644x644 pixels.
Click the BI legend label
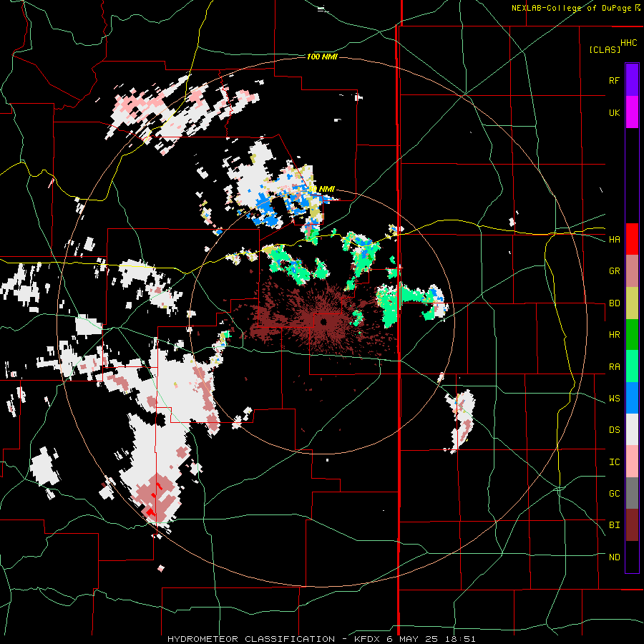coord(614,525)
